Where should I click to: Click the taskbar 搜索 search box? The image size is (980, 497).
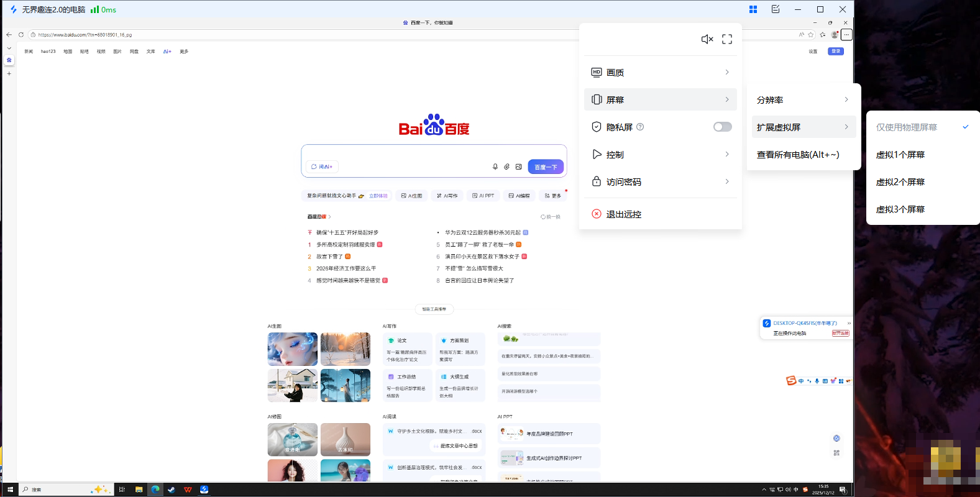click(65, 490)
